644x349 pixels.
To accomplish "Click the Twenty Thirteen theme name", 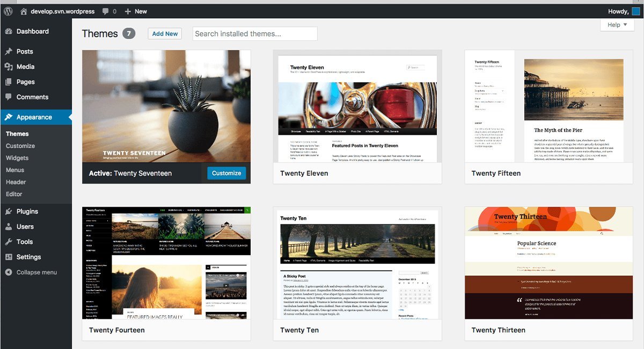I will pos(499,330).
